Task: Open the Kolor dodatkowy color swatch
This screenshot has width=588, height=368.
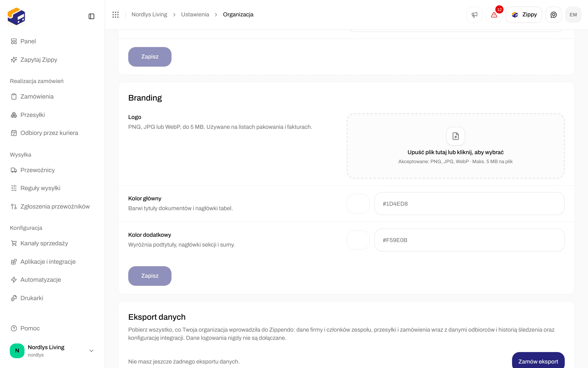Action: tap(358, 240)
